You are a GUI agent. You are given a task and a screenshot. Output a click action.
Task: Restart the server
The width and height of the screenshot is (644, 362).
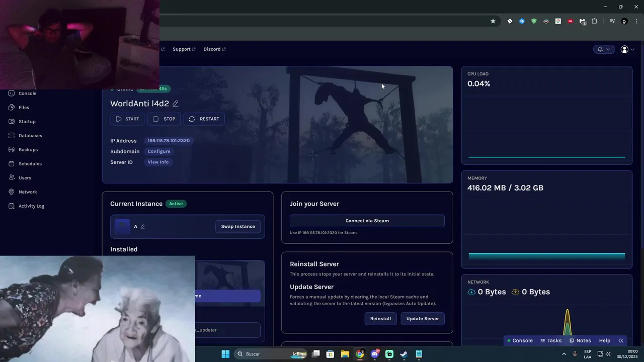pos(204,119)
